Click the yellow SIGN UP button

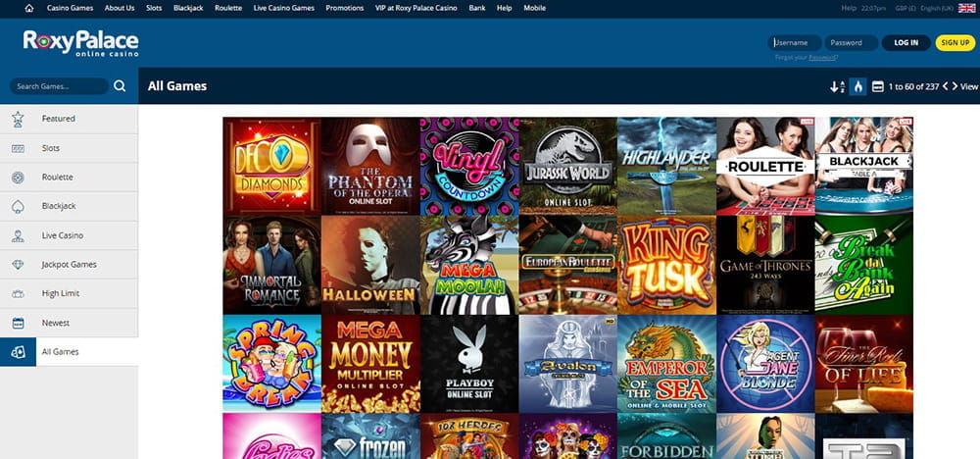(955, 42)
